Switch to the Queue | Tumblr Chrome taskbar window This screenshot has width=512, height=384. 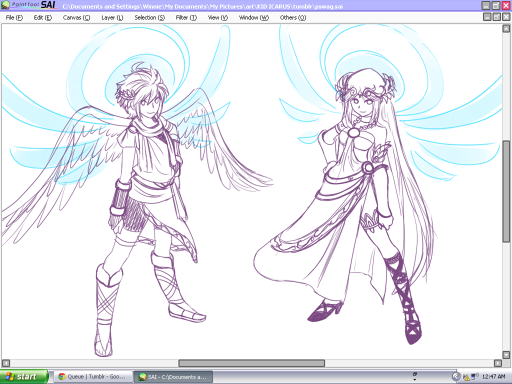[x=93, y=377]
